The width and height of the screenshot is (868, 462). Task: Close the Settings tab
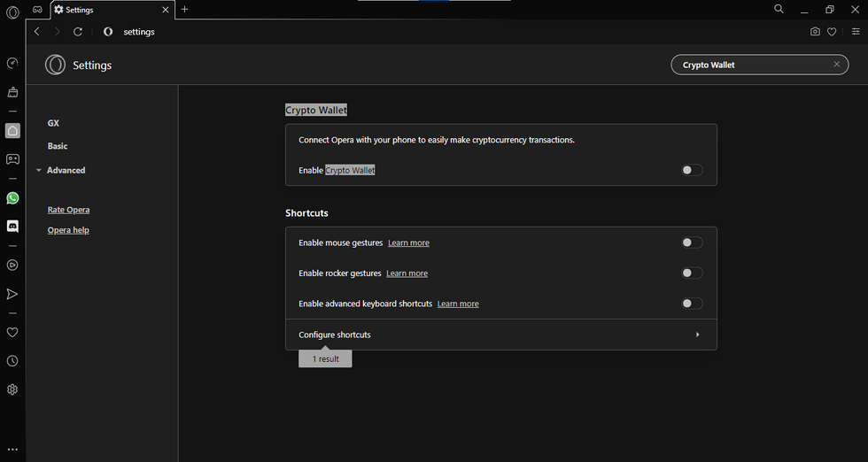[x=165, y=10]
